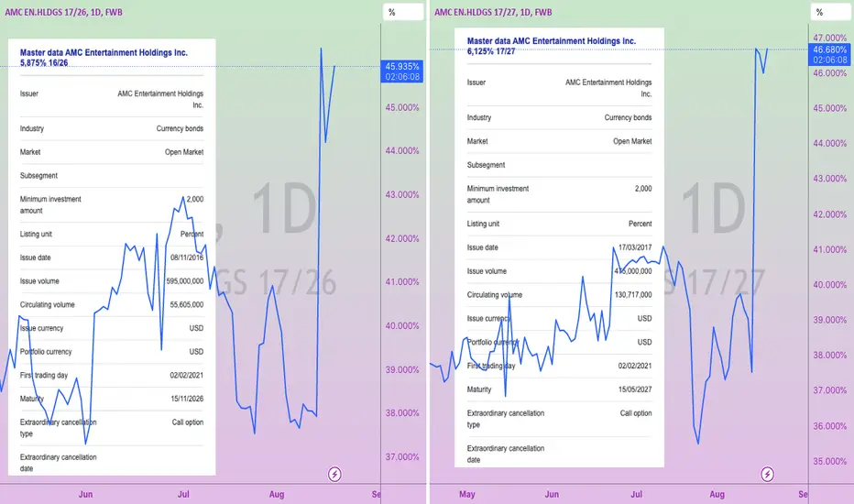Click the May label on right chart time axis
854x504 pixels.
(466, 494)
